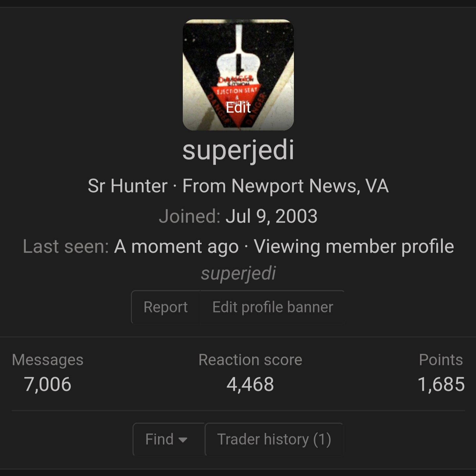Click the superjedi username heading
Viewport: 476px width, 476px height.
pyautogui.click(x=238, y=151)
